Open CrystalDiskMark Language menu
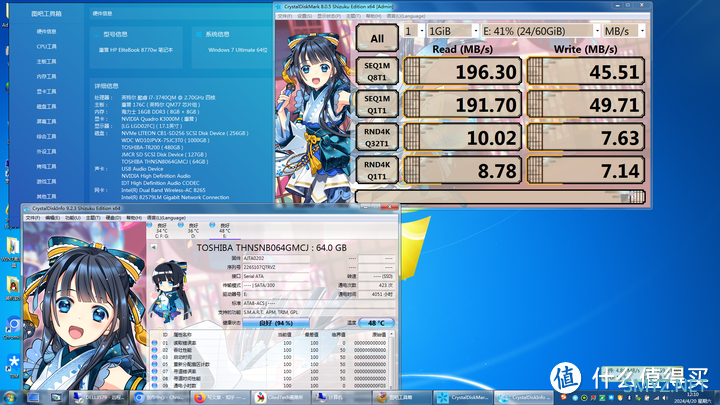This screenshot has height=405, width=720. click(x=406, y=16)
